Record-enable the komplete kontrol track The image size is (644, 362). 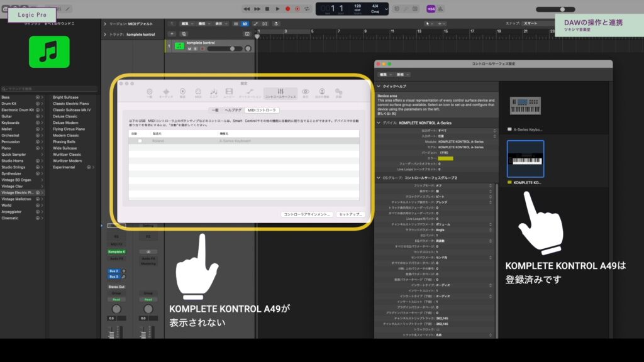tap(202, 49)
